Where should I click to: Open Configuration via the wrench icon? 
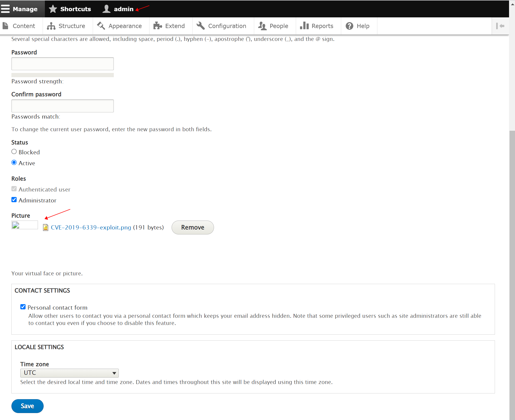click(x=201, y=26)
